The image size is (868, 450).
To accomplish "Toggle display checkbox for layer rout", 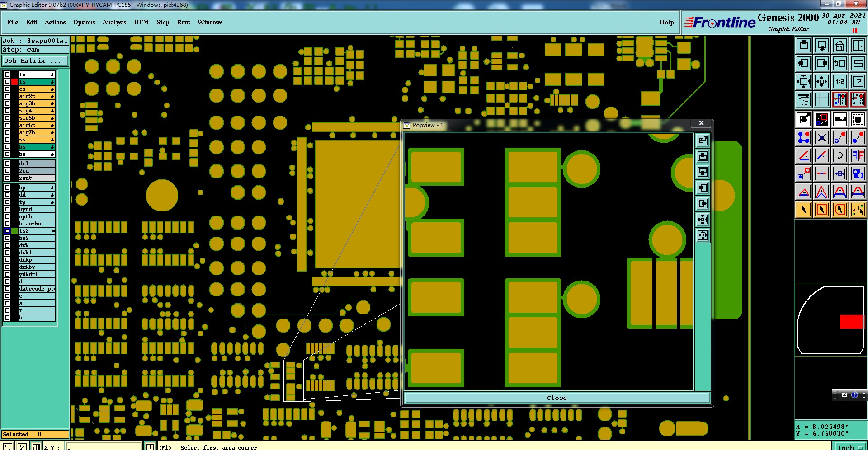I will click(7, 178).
